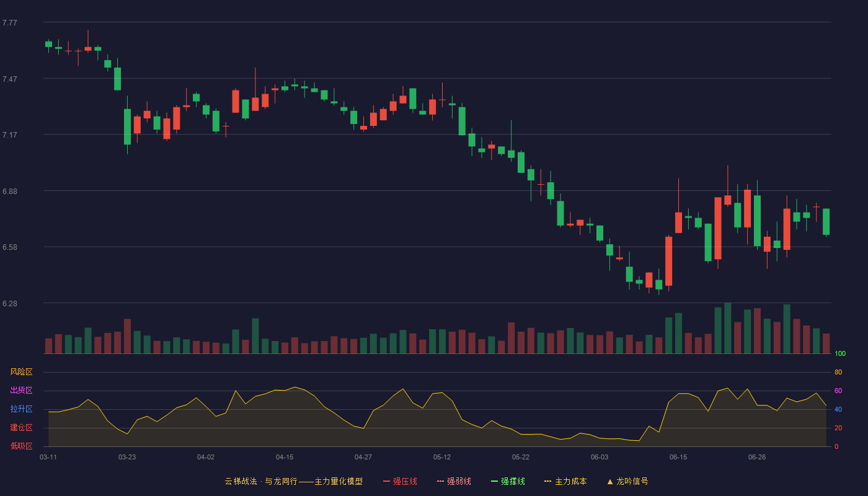Select the 风险区 zone label
868x496 pixels.
21,372
